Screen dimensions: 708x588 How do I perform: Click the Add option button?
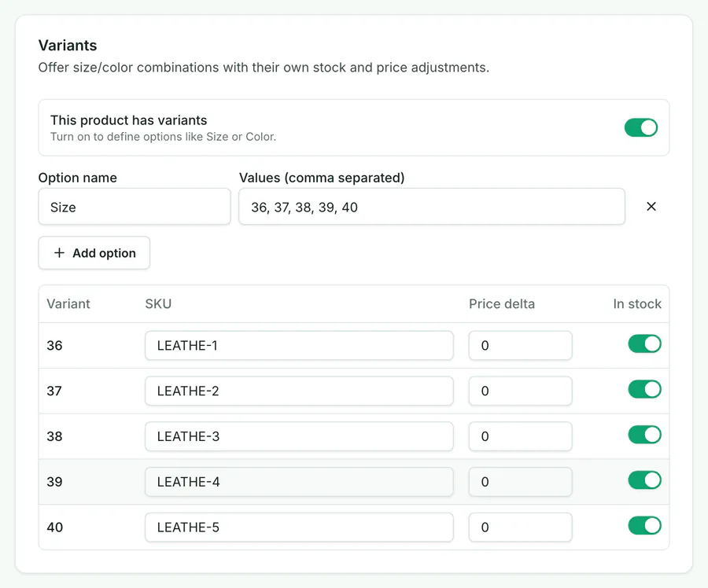94,252
